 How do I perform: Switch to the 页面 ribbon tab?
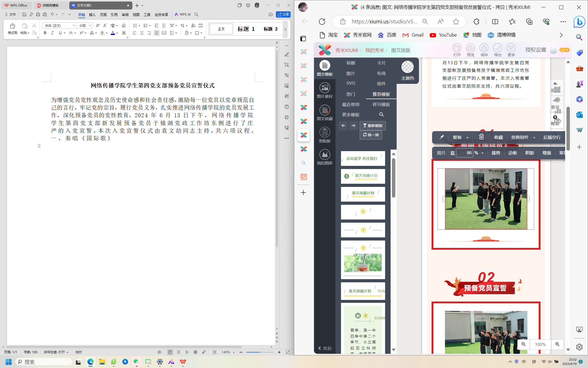[x=103, y=15]
